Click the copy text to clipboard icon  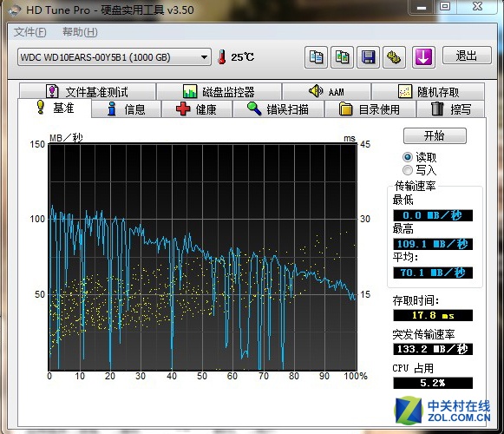click(316, 57)
